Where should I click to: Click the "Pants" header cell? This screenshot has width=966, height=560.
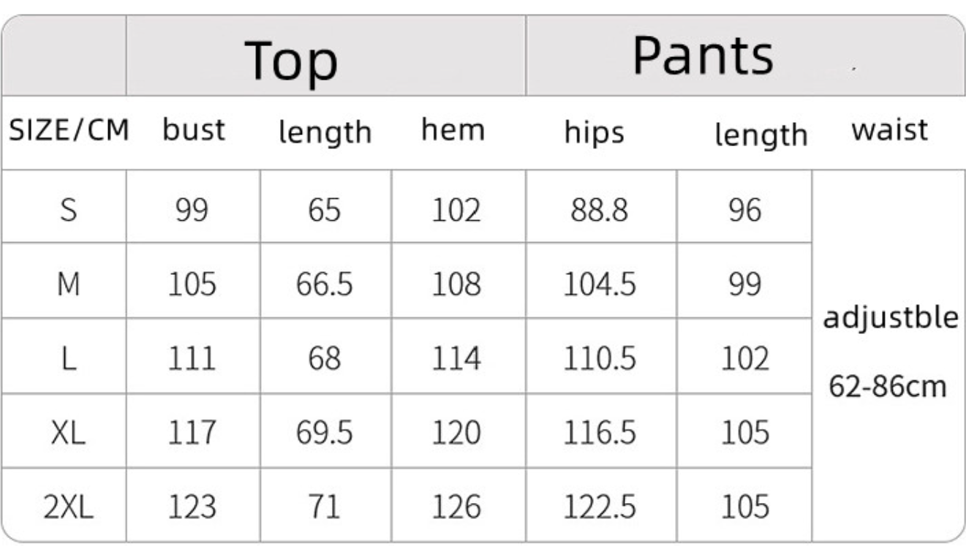point(702,56)
